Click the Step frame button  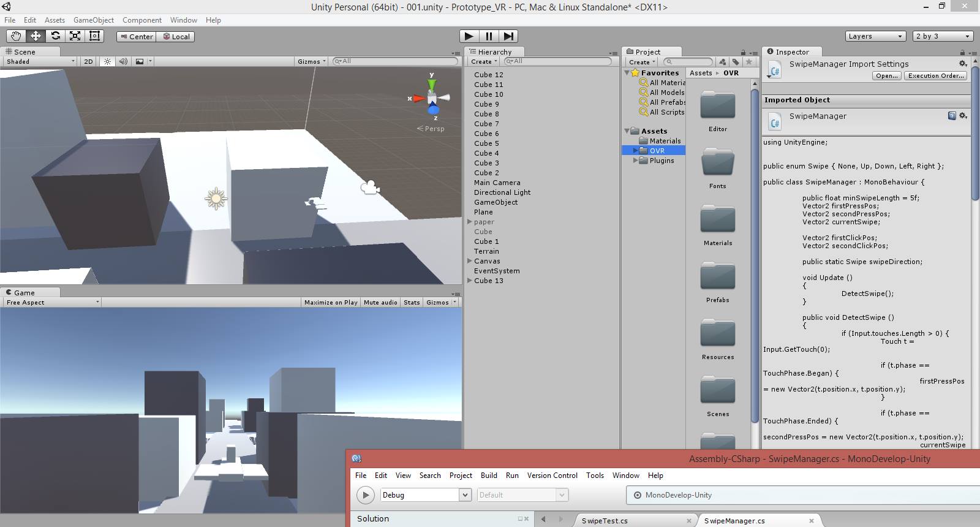tap(508, 36)
